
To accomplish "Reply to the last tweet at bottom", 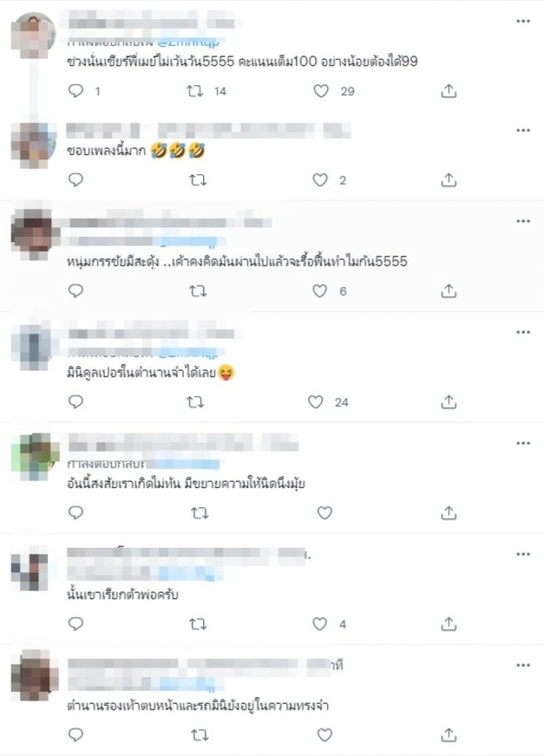I will (x=75, y=735).
